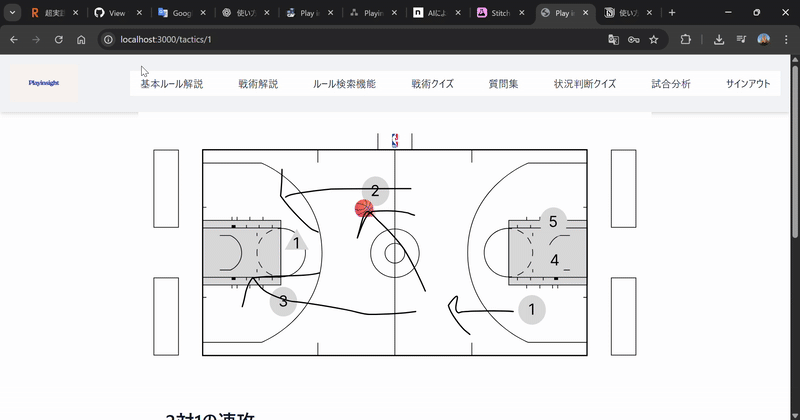Expand the tab search dropdown arrow
Screen dimensions: 800x420
click(13, 13)
